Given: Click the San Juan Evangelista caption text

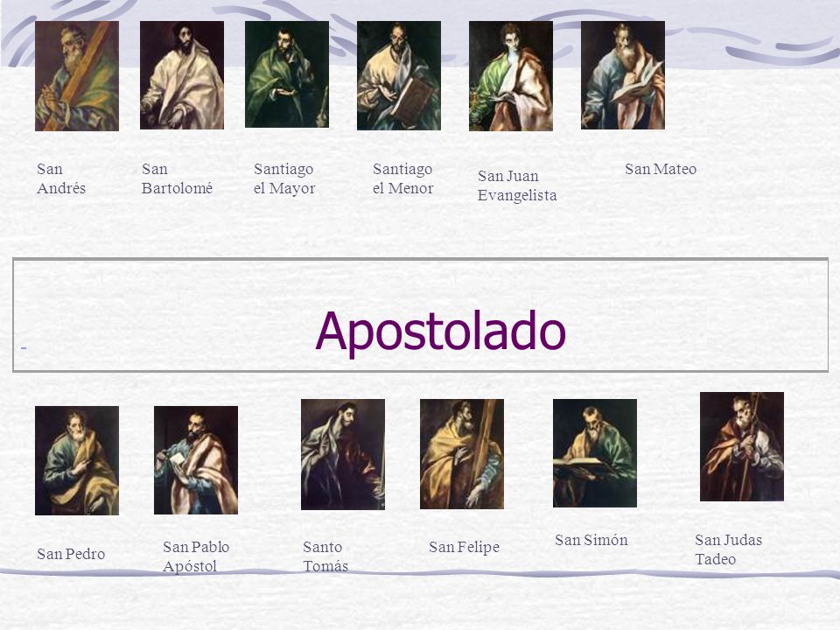Looking at the screenshot, I should 517,185.
